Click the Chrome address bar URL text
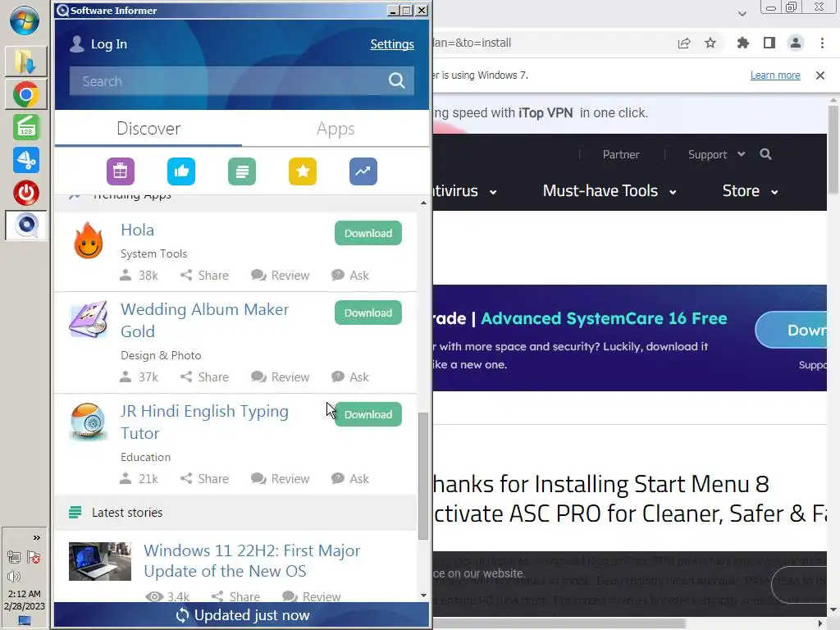This screenshot has height=630, width=840. pyautogui.click(x=472, y=43)
